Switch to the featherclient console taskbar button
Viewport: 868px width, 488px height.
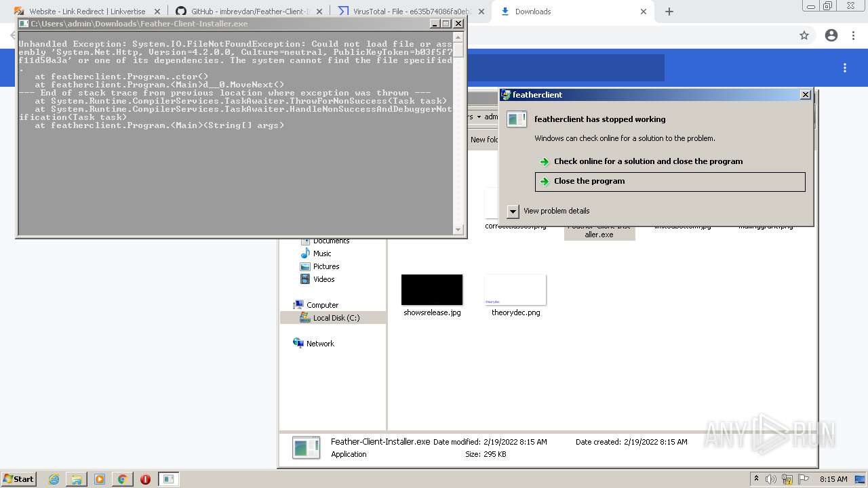169,479
